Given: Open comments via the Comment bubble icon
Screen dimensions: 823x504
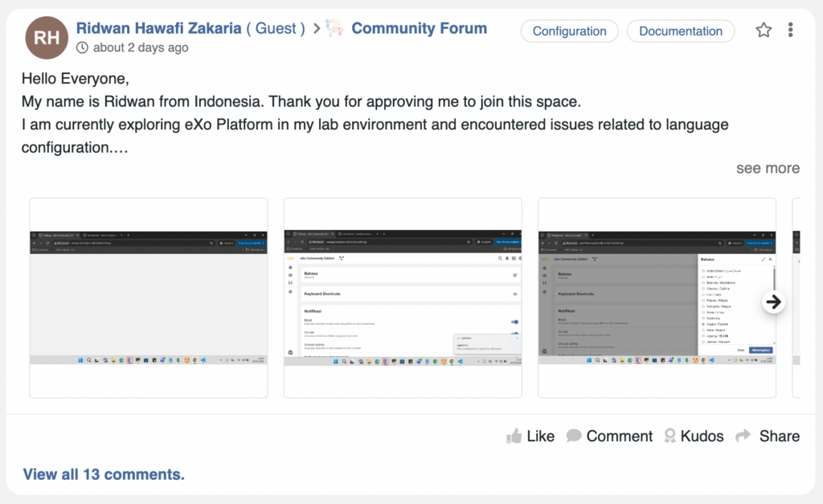Looking at the screenshot, I should [574, 436].
